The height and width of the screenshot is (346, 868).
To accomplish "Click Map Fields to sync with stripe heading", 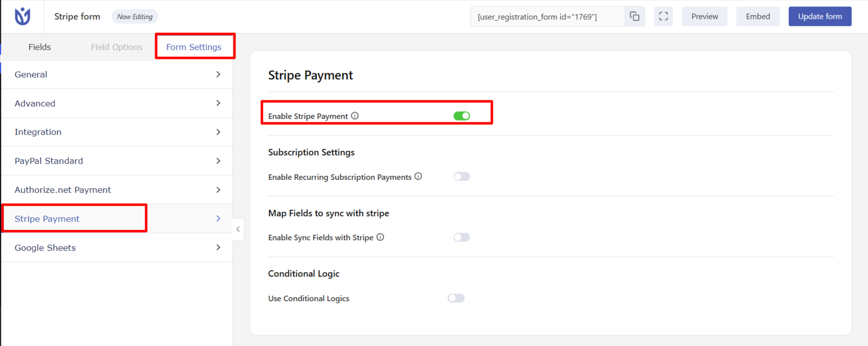I will click(328, 213).
